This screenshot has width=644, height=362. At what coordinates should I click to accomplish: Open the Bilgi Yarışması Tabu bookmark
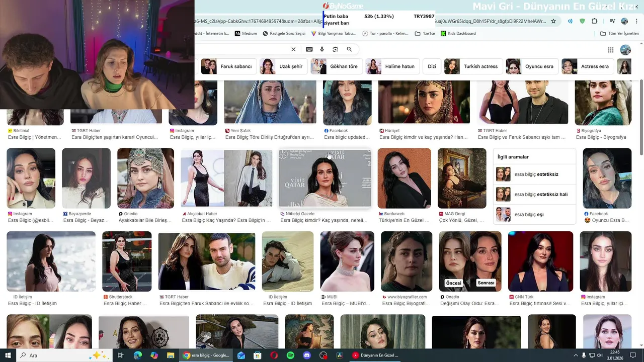click(x=333, y=34)
